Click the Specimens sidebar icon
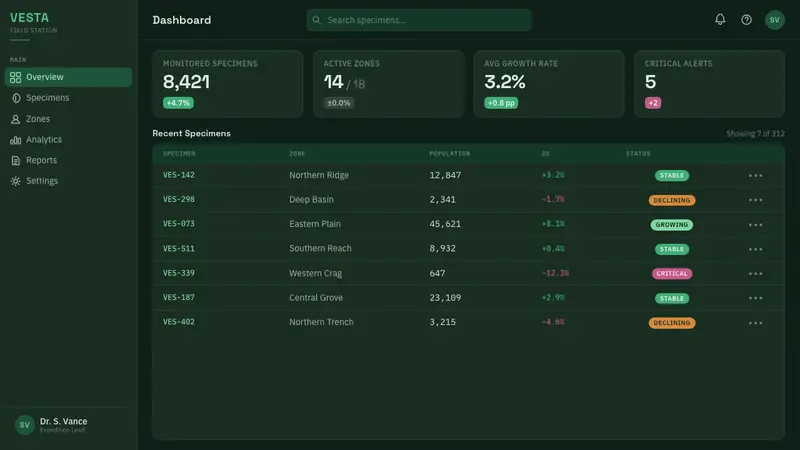This screenshot has width=800, height=450. [16, 98]
